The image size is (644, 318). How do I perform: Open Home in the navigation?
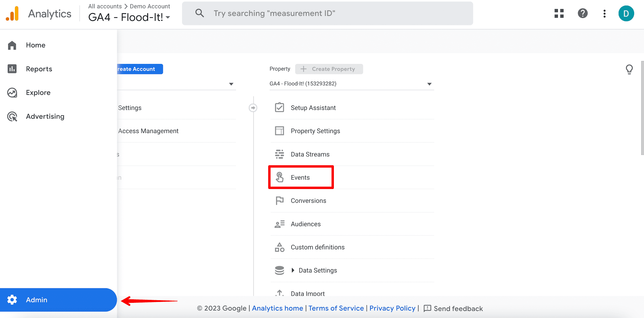36,45
